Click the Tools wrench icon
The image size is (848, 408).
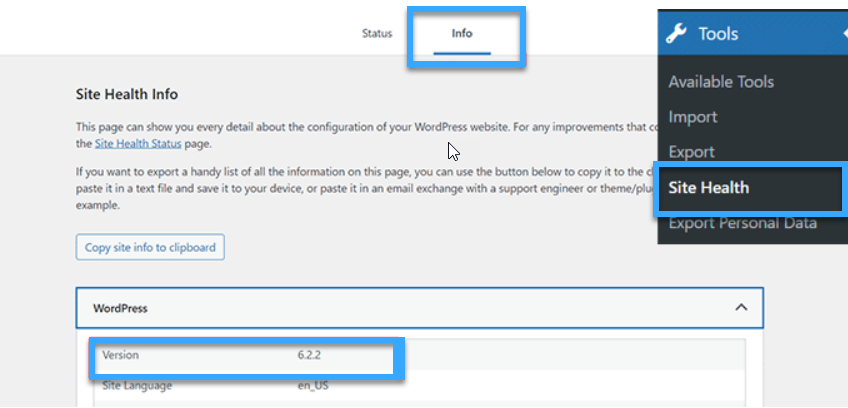tap(676, 34)
